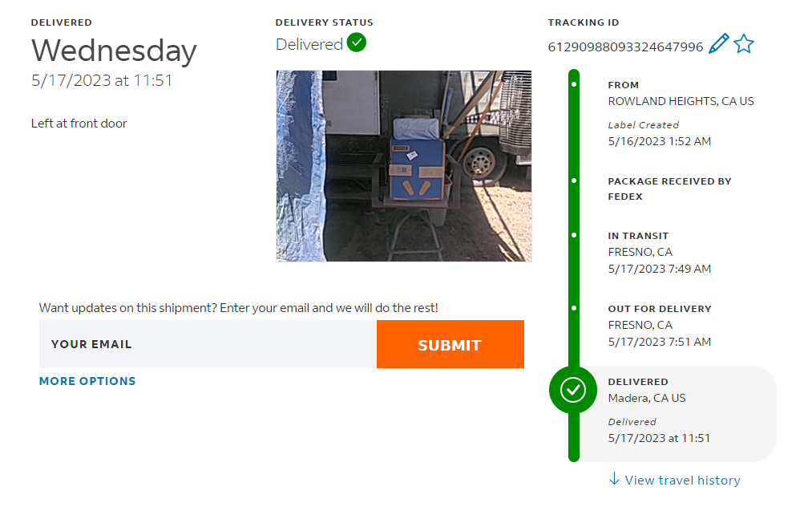The height and width of the screenshot is (507, 812).
Task: Click the down arrow beside View travel history
Action: point(614,479)
